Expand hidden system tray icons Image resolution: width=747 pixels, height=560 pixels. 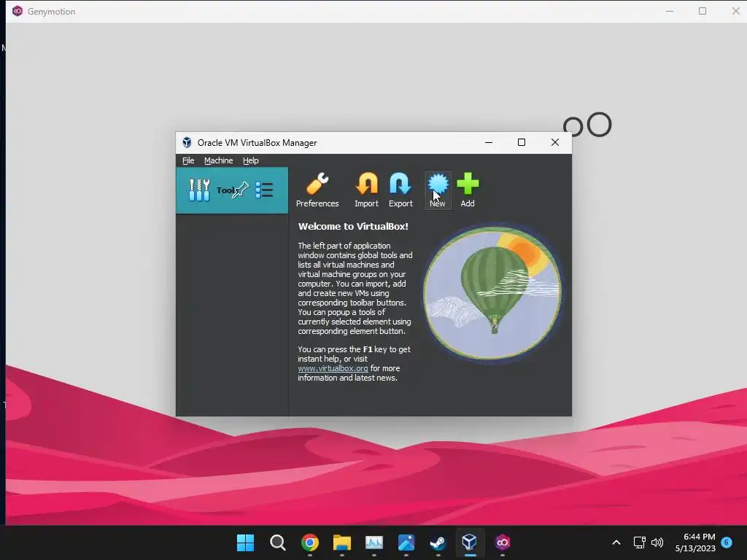(x=616, y=542)
